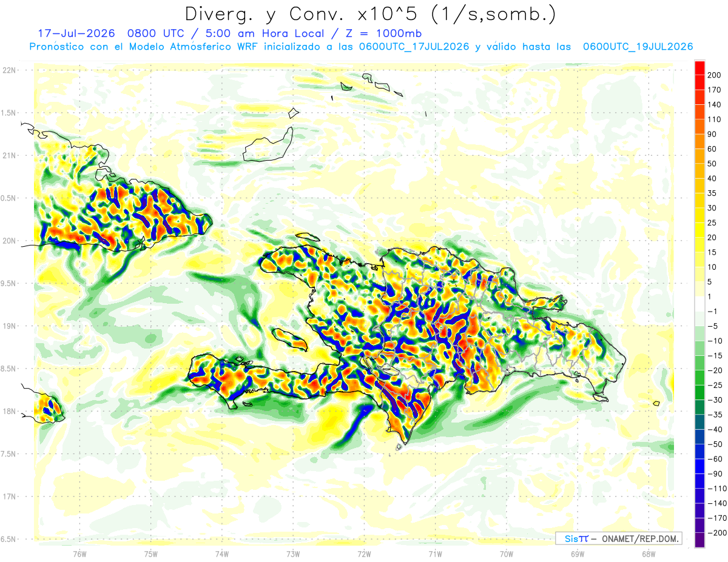Click the 1.5N latitude label
The width and height of the screenshot is (728, 562).
click(10, 113)
